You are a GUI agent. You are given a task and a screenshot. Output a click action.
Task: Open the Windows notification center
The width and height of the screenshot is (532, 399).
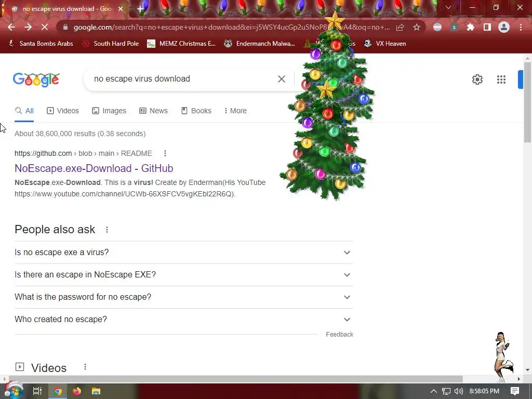click(515, 391)
